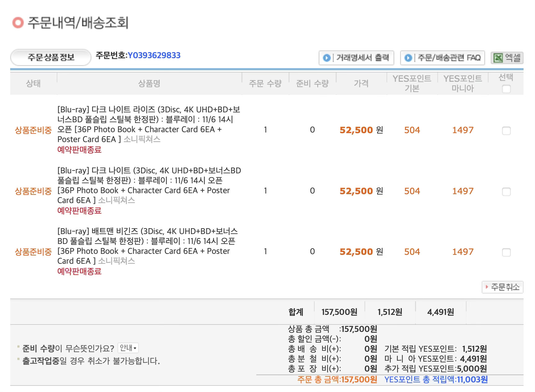Image resolution: width=535 pixels, height=392 pixels.
Task: Click the 상품명 column header
Action: [149, 83]
